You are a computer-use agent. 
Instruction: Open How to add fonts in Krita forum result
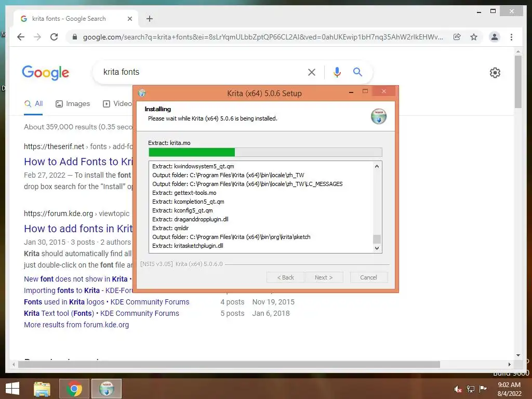click(x=78, y=229)
